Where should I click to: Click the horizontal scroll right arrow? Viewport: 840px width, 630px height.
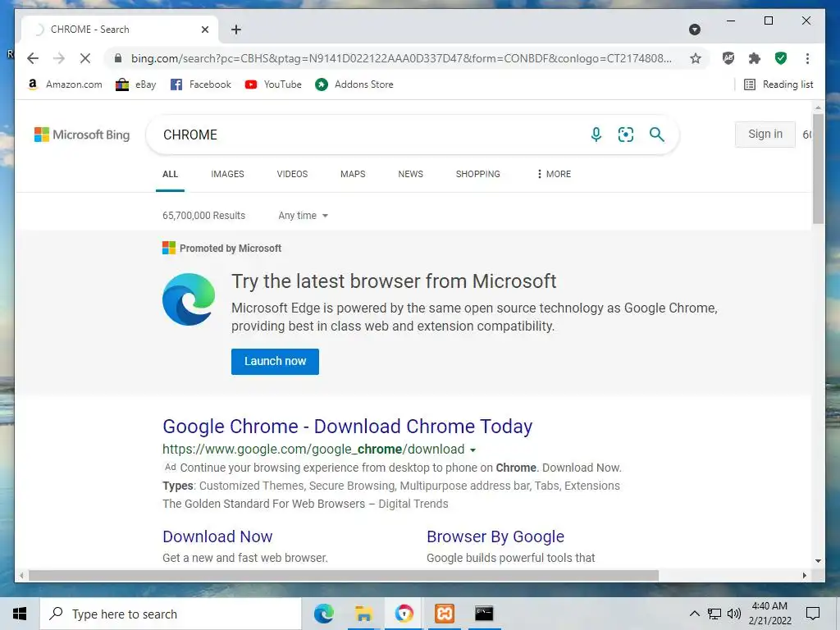click(x=805, y=575)
